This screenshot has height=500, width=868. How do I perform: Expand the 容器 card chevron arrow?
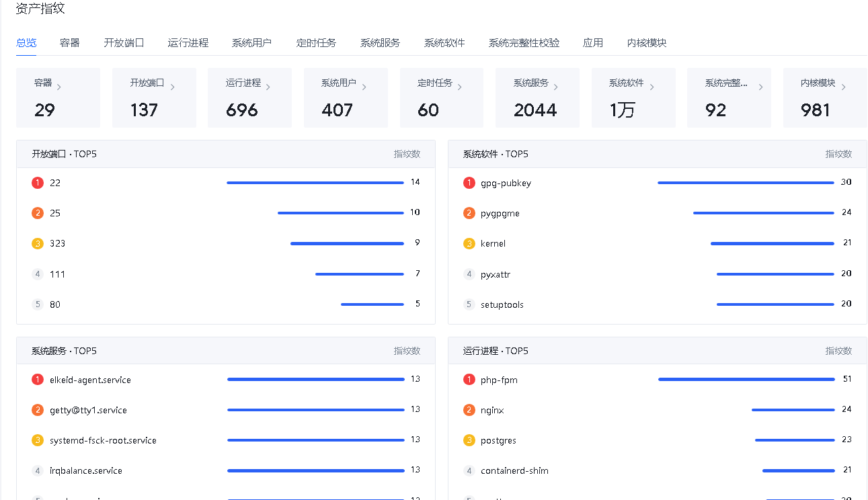(x=59, y=87)
